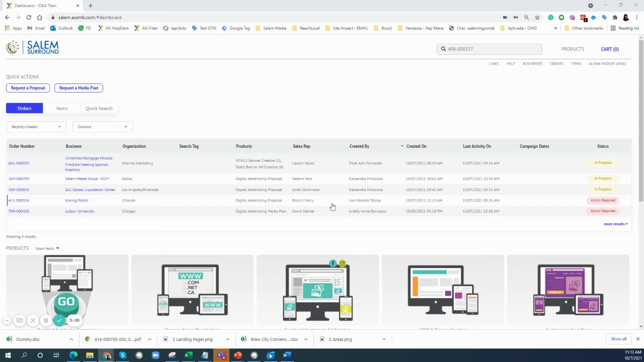This screenshot has width=644, height=362.
Task: Click In Progress status for order 369-000709
Action: coord(603,178)
